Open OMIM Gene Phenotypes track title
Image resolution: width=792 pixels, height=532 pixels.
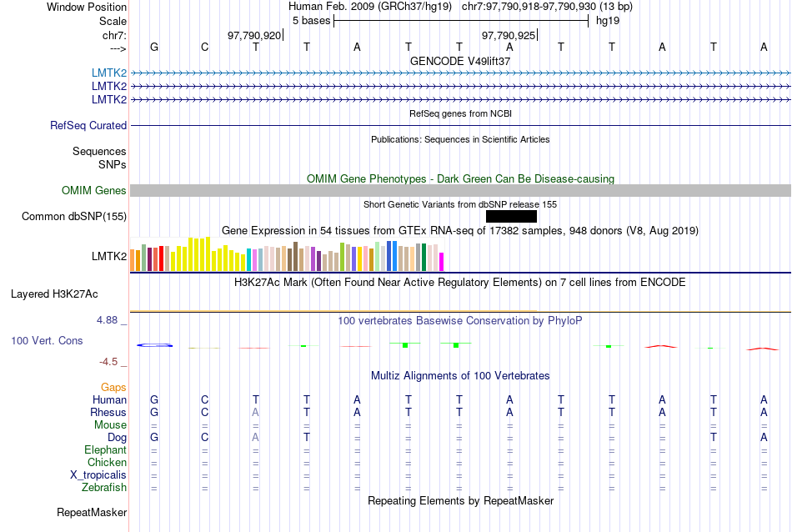pos(460,178)
